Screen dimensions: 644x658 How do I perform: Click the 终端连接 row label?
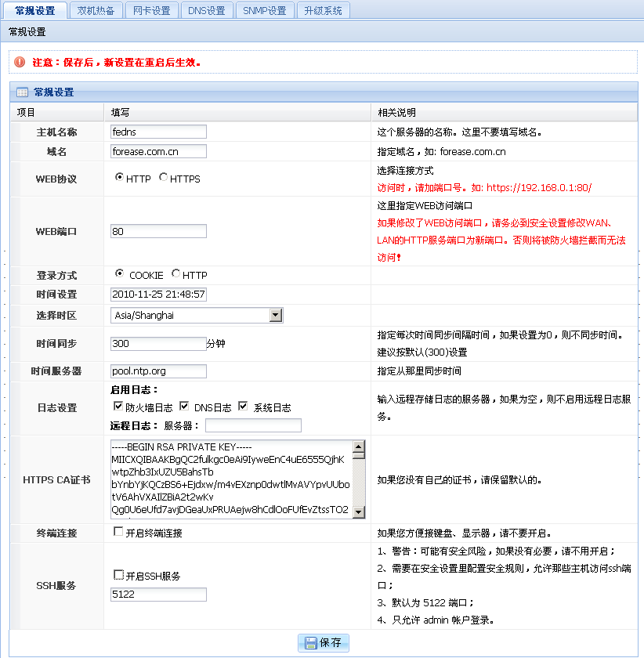tap(56, 533)
